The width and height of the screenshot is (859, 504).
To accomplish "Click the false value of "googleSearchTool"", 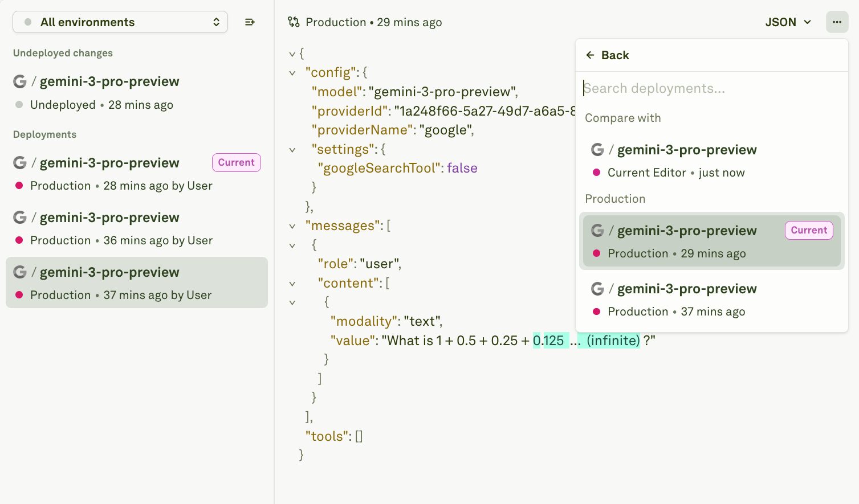I will tap(462, 168).
